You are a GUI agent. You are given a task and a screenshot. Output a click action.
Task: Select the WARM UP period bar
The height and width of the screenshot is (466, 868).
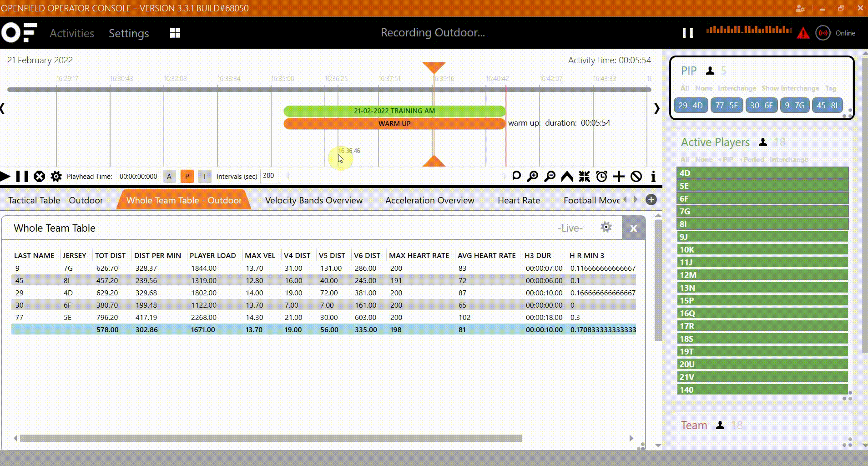tap(394, 123)
